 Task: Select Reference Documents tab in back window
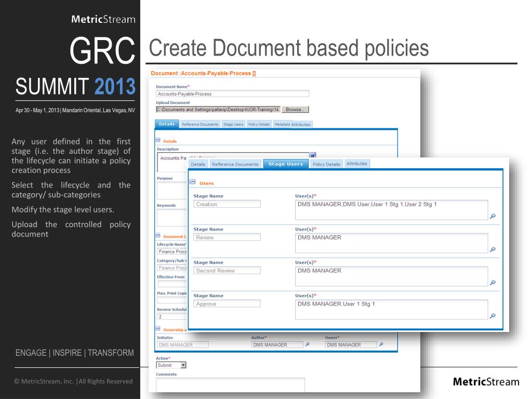pos(200,125)
